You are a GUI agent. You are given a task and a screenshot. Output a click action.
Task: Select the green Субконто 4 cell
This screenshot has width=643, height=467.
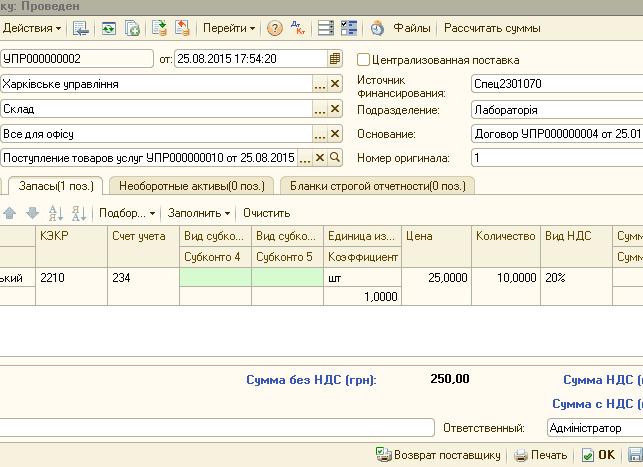[216, 278]
